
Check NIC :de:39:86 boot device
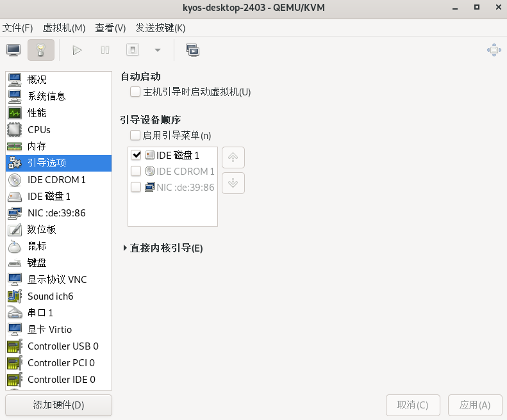pyautogui.click(x=136, y=187)
